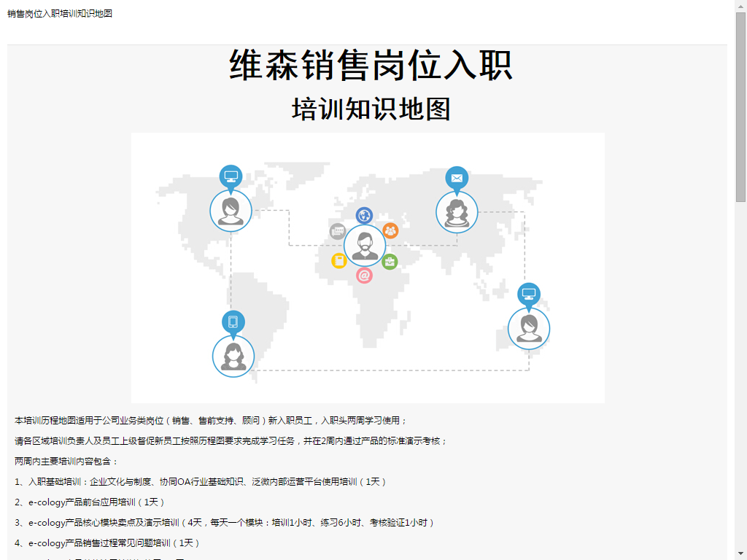The width and height of the screenshot is (747, 560).
Task: Click the page title 销售岗位入职培训知识地图
Action: 60,14
